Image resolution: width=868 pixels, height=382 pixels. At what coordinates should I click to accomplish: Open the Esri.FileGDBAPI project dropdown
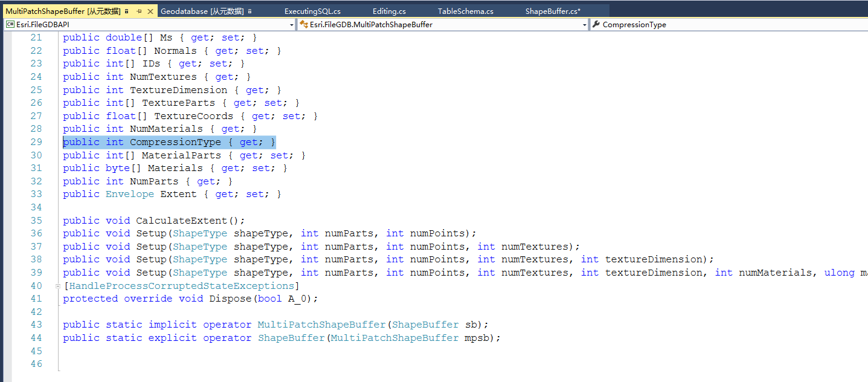tap(292, 25)
